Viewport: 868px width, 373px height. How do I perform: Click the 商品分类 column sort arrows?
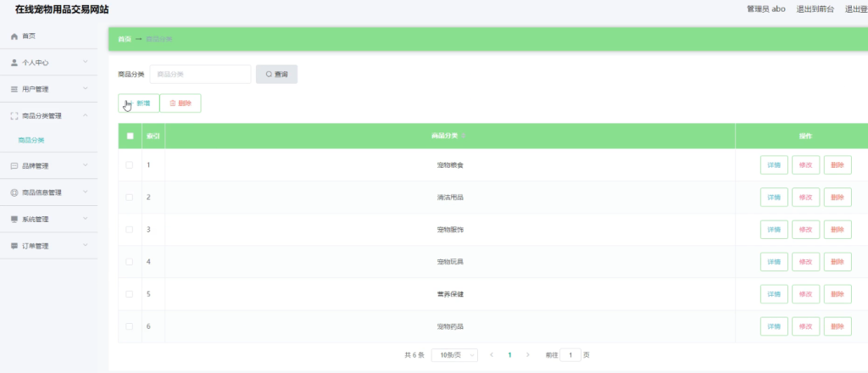[464, 136]
